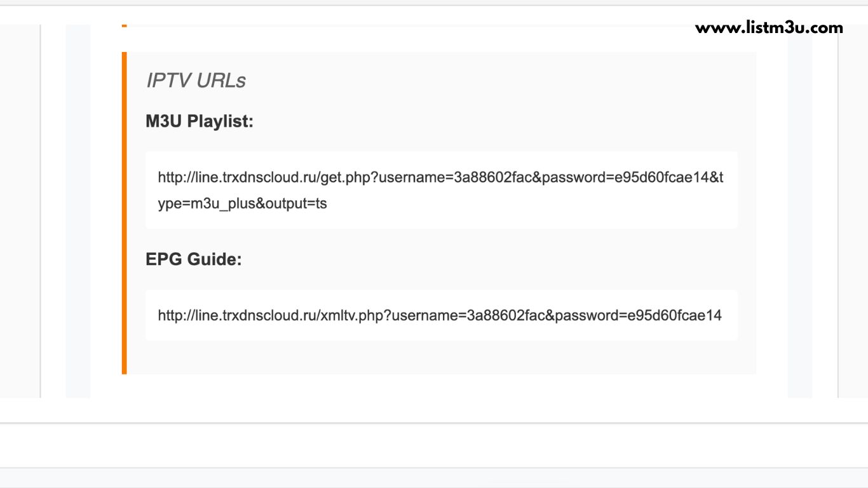Click the word "username" in the EPG URL
Screen dimensions: 868x488
pyautogui.click(x=424, y=315)
